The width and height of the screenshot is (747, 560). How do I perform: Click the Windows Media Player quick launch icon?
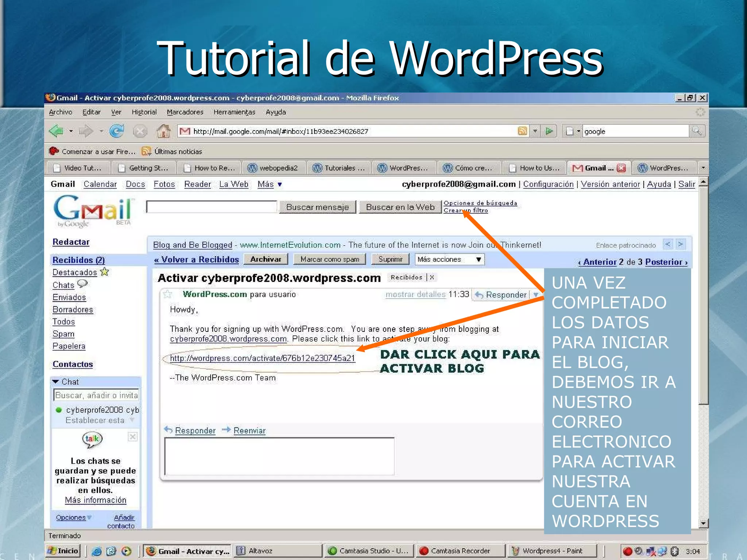point(126,551)
